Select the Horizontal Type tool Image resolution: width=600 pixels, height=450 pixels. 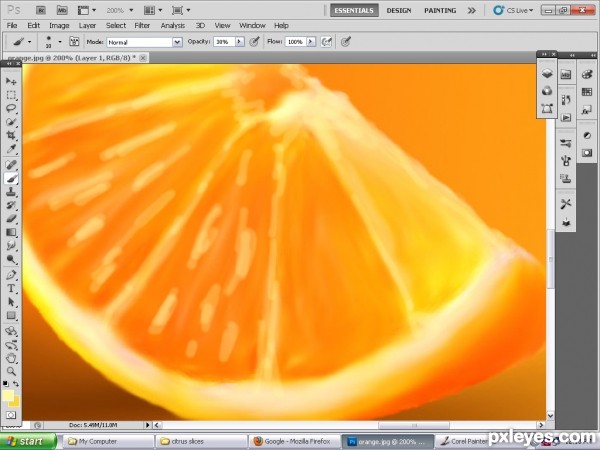[x=11, y=289]
